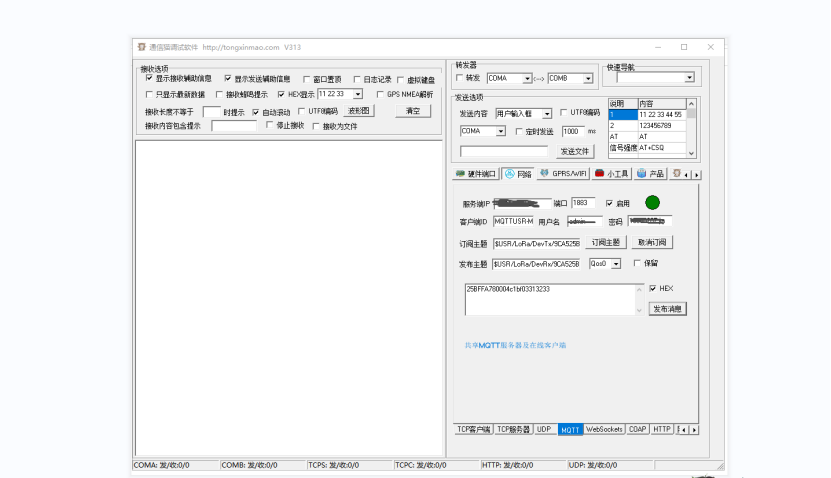Viewport: 831px width, 478px height.
Task: Click the 硬件端口 hardware port tab icon
Action: point(460,174)
